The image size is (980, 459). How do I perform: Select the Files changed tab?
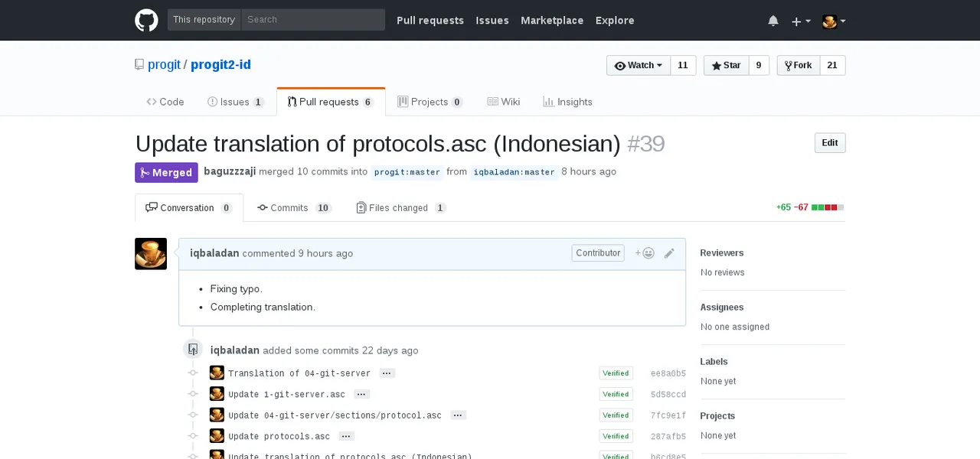(401, 208)
